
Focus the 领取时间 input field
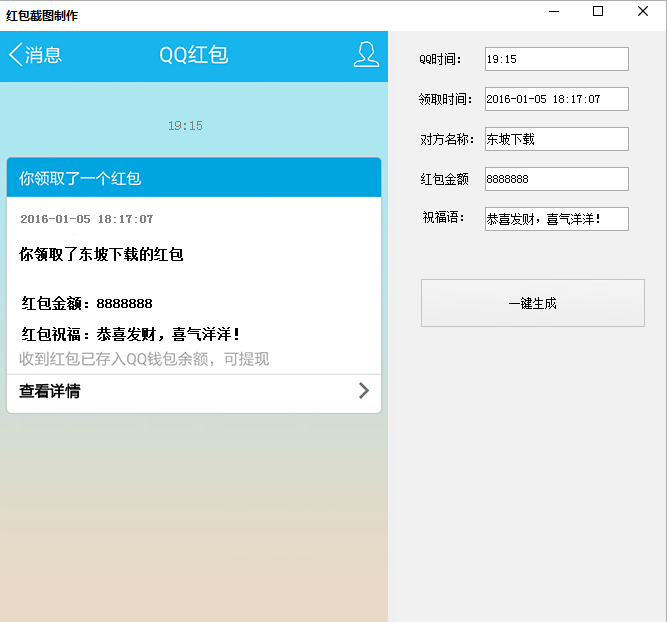(556, 99)
